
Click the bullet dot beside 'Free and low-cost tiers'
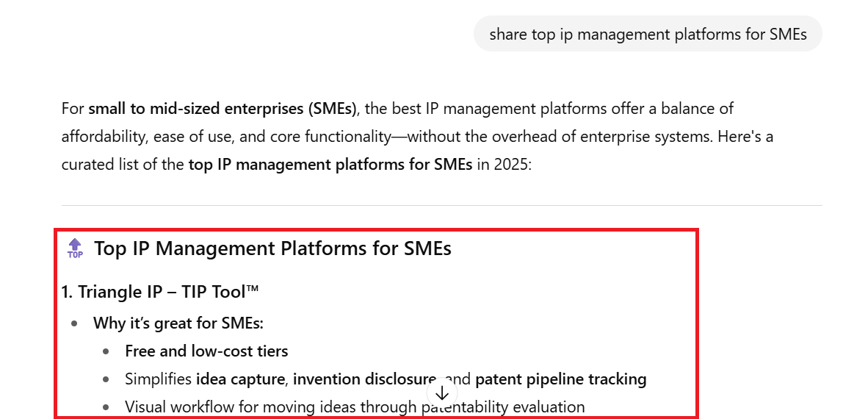tap(106, 351)
